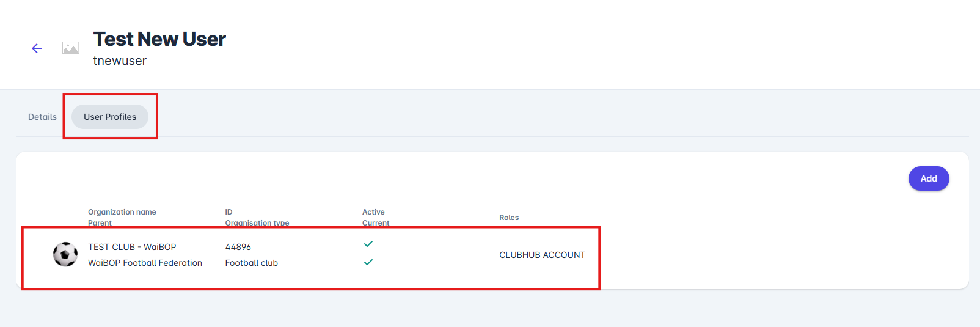
Task: Click the back arrow icon
Action: click(37, 48)
